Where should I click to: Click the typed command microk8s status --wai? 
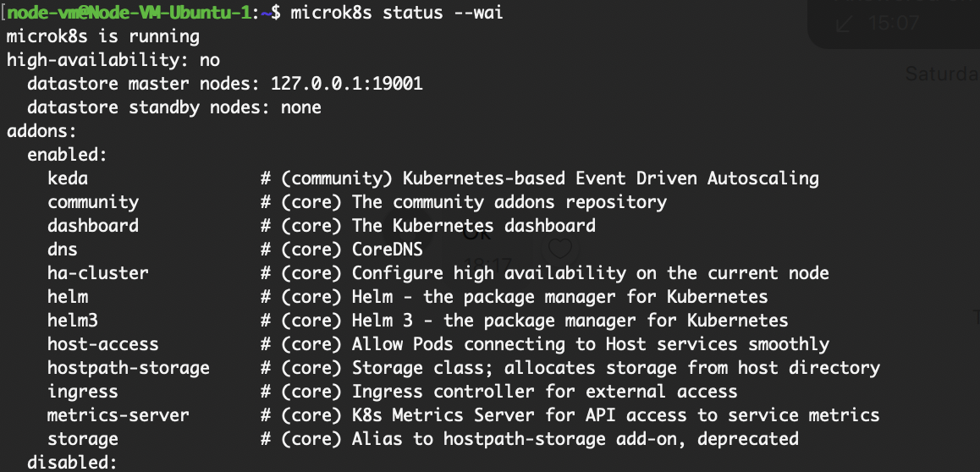(x=397, y=13)
